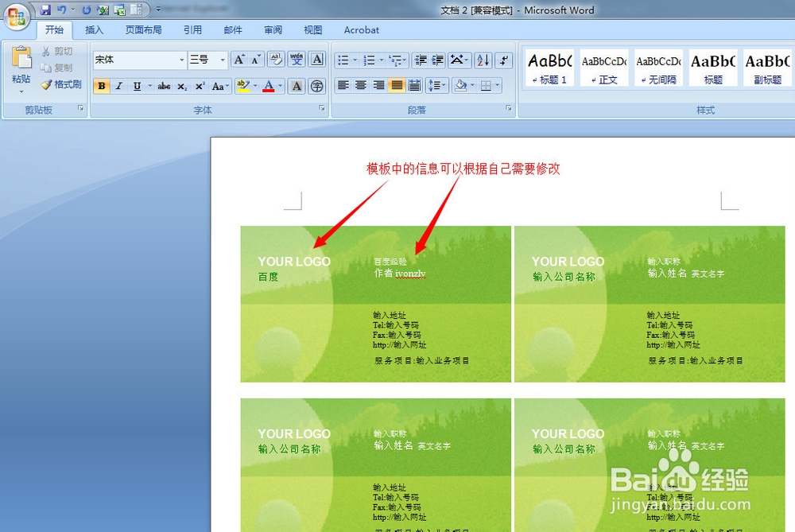Open the 插入 ribbon tab

pos(94,29)
